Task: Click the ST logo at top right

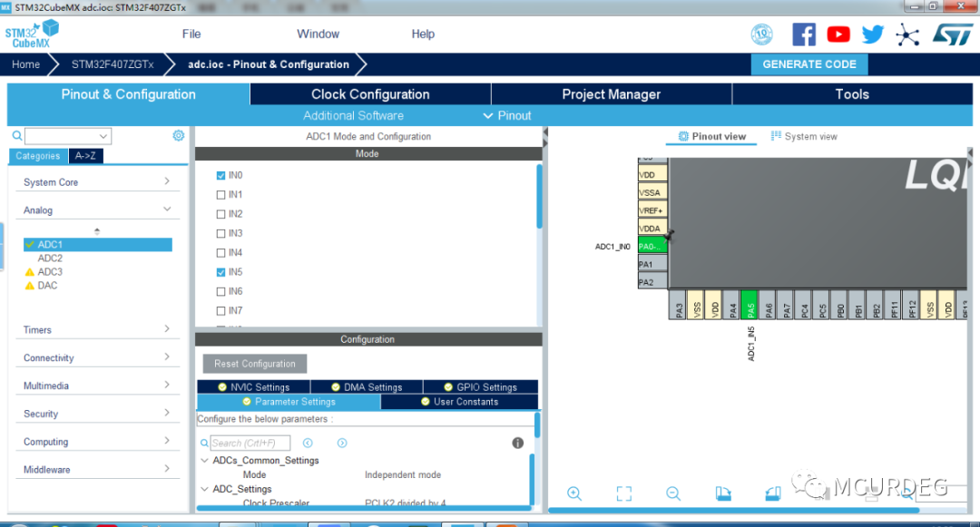Action: (x=953, y=34)
